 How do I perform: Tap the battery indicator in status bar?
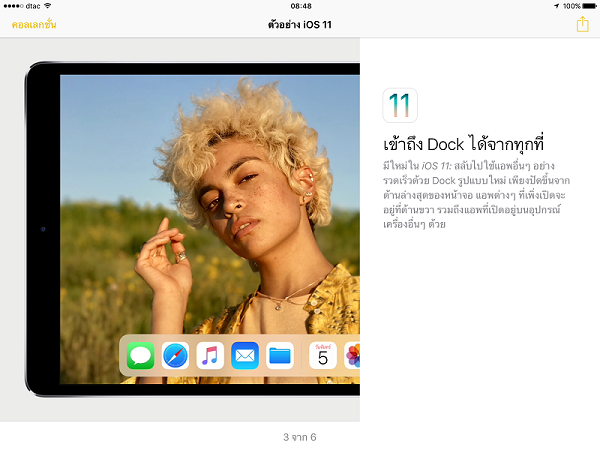tap(589, 6)
